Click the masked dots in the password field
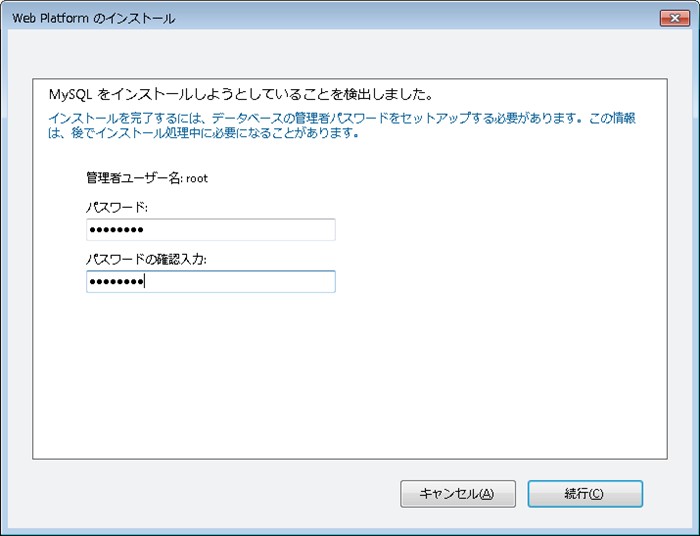This screenshot has width=700, height=536. click(116, 231)
